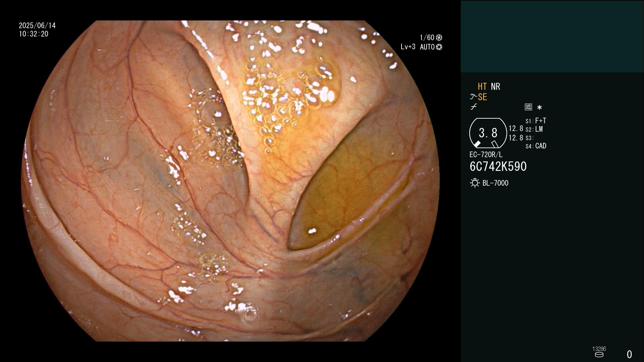Click the orange HT indicator
The height and width of the screenshot is (362, 644).
pos(482,86)
